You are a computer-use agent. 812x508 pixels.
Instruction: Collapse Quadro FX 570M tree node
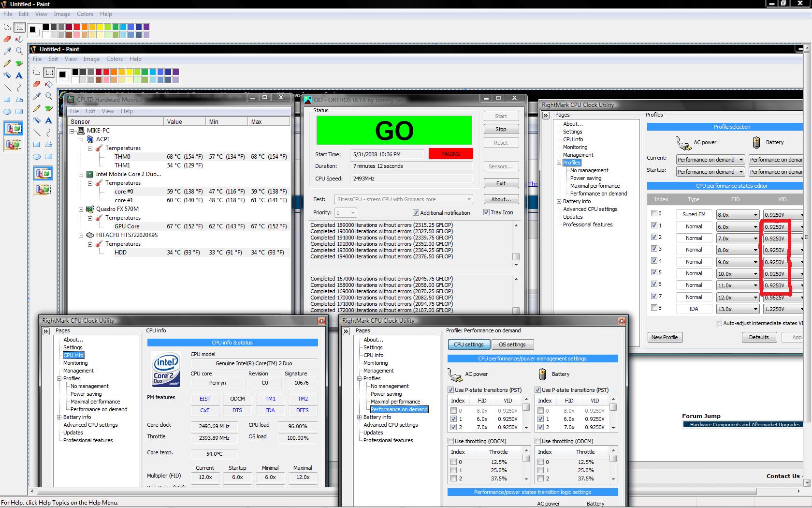[x=81, y=209]
